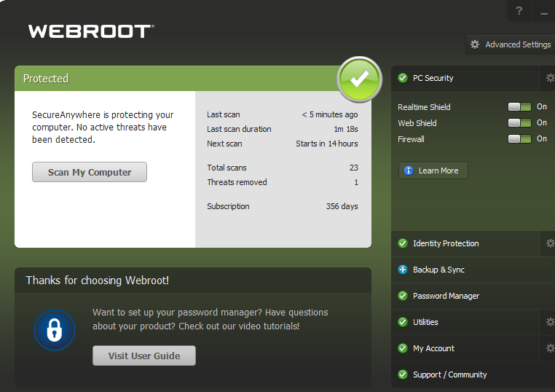This screenshot has width=555, height=392.
Task: Expand the Utilities section
Action: tap(465, 322)
